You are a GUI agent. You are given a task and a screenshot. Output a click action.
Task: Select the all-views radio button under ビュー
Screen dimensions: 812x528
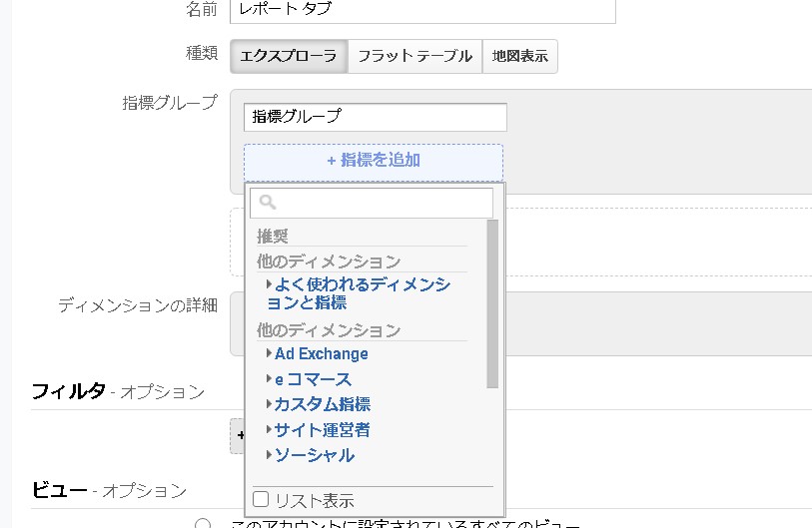coord(204,525)
